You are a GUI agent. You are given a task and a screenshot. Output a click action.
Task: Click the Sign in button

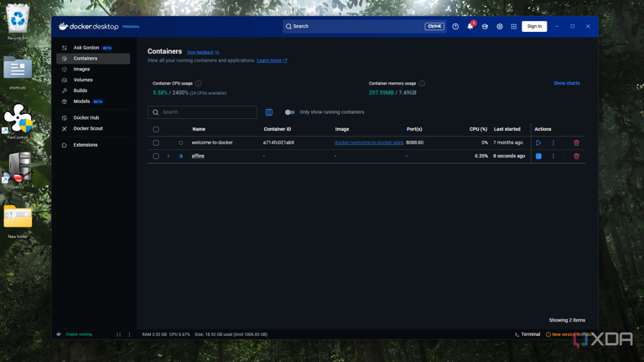pos(534,26)
